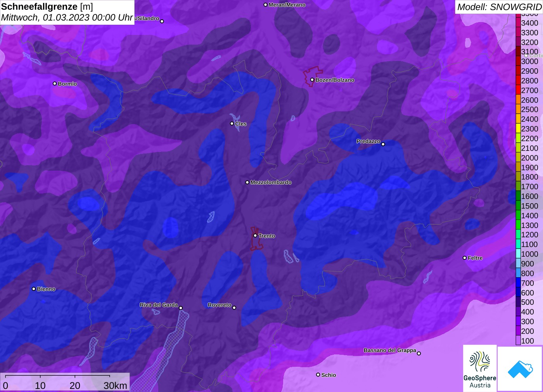Select the '10' scale bar label
Screen dimensions: 543x392
pos(40,386)
